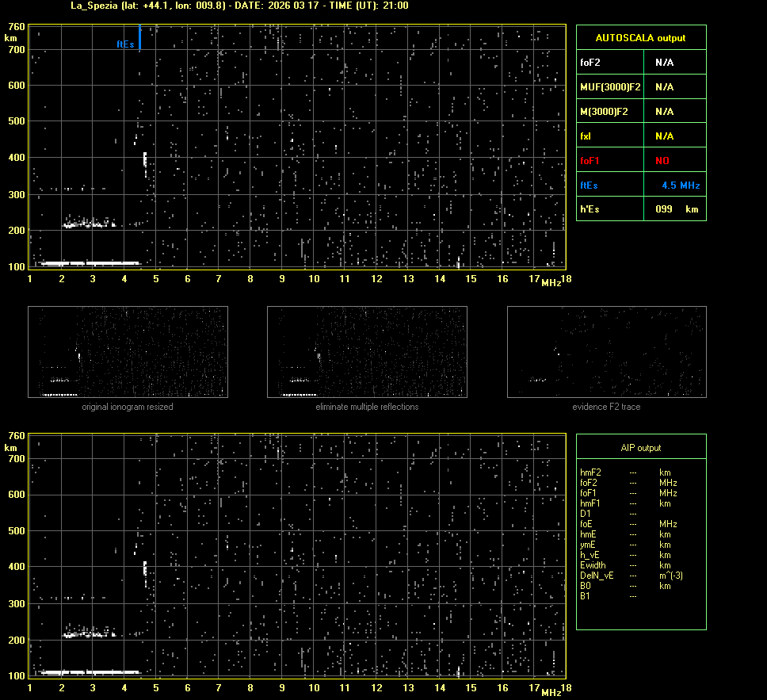This screenshot has height=700, width=767.
Task: Open the 'eliminate multiple reflections' thumbnail
Action: pos(367,352)
